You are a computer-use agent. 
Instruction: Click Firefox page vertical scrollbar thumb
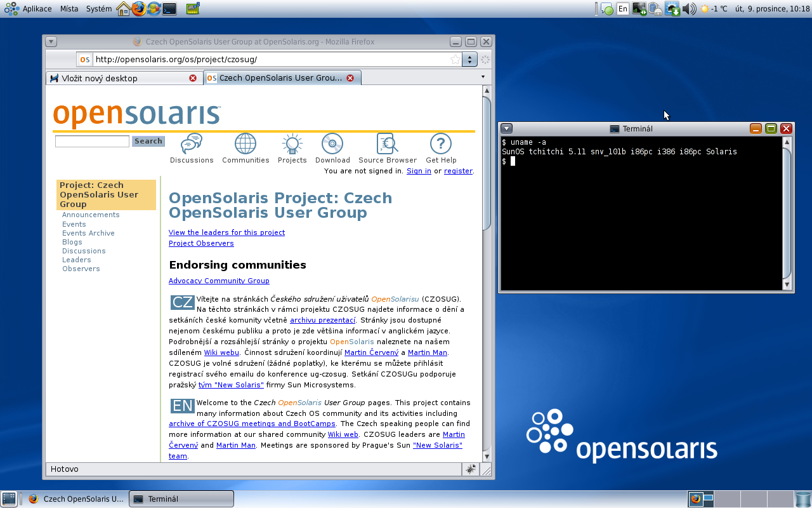tap(487, 163)
